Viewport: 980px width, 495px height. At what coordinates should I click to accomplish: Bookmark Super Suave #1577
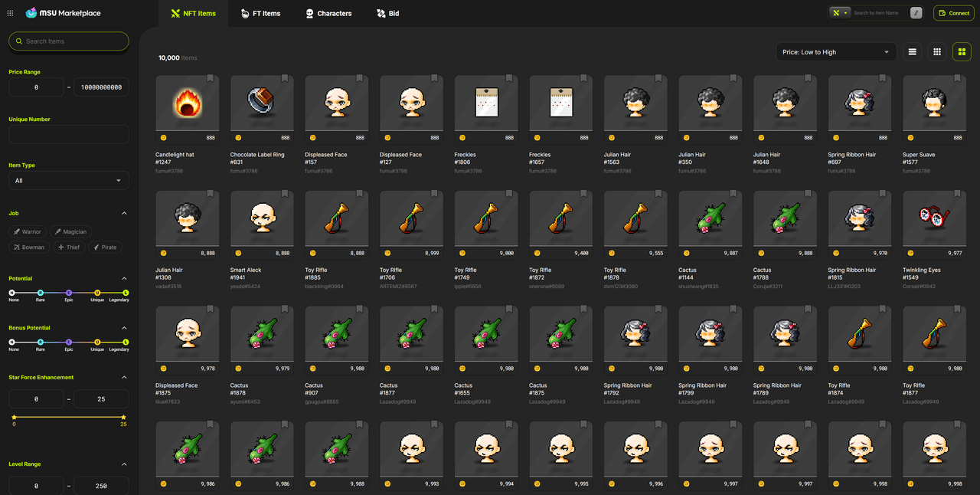[x=957, y=78]
